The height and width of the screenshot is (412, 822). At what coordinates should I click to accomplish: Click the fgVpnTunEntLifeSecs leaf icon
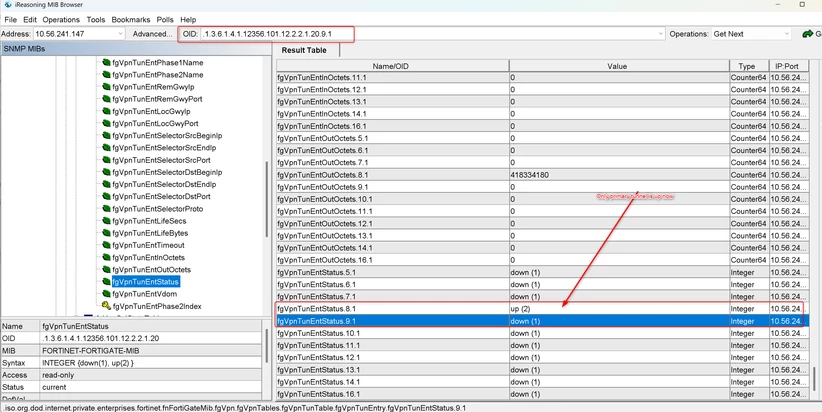(x=106, y=221)
